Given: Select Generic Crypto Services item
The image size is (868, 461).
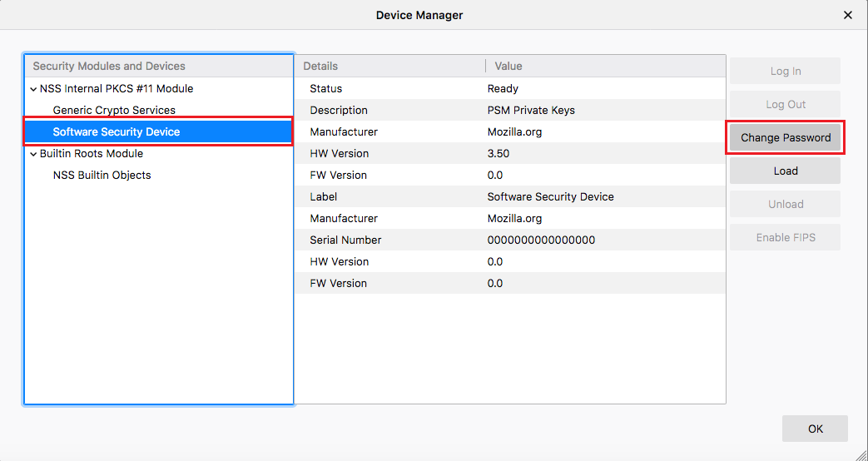Looking at the screenshot, I should (114, 111).
